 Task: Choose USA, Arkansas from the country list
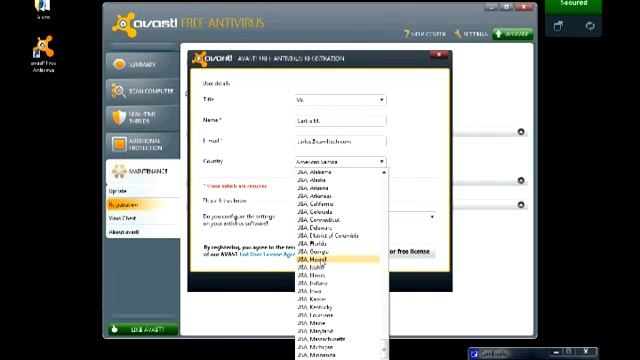[x=338, y=196]
